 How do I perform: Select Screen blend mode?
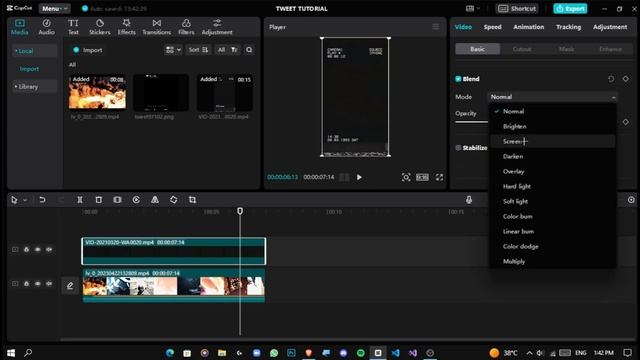553,141
